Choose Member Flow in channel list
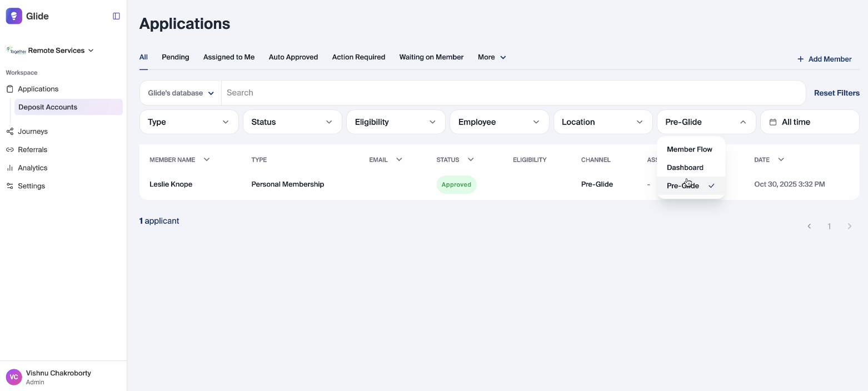868x391 pixels. [x=689, y=149]
